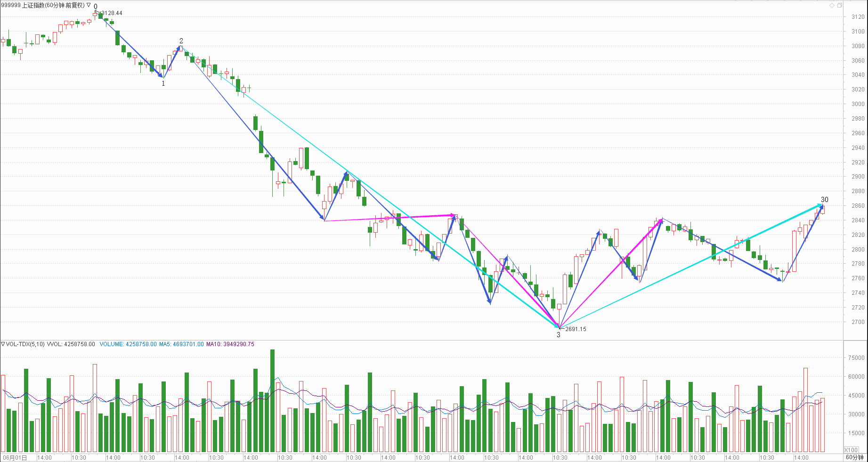Select wave marker labeled 3 at the low

click(x=559, y=335)
